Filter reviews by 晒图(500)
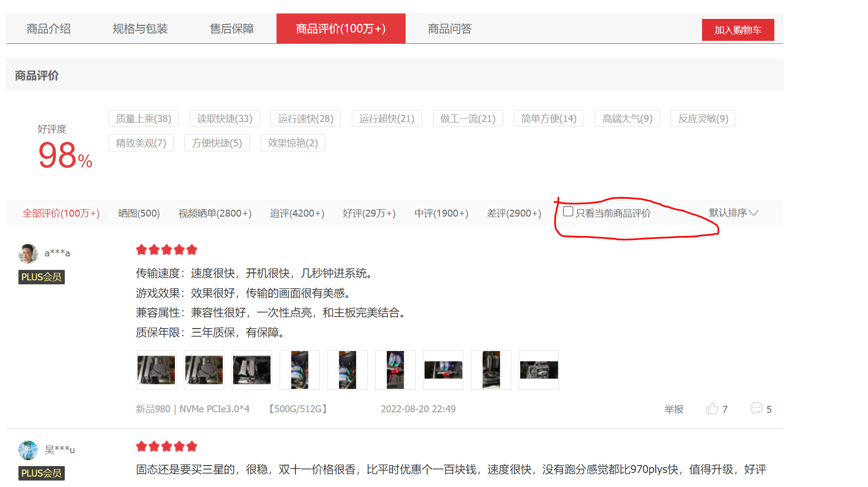868x487 pixels. [139, 213]
